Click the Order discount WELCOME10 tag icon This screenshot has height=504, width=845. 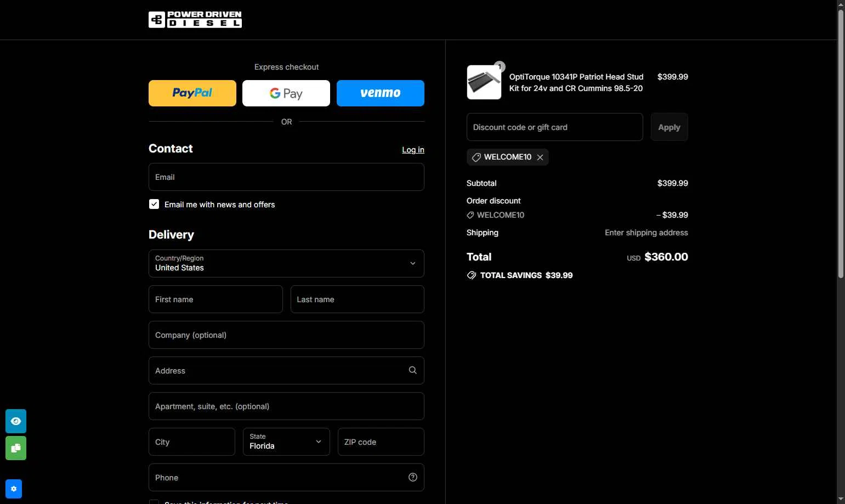(x=470, y=215)
